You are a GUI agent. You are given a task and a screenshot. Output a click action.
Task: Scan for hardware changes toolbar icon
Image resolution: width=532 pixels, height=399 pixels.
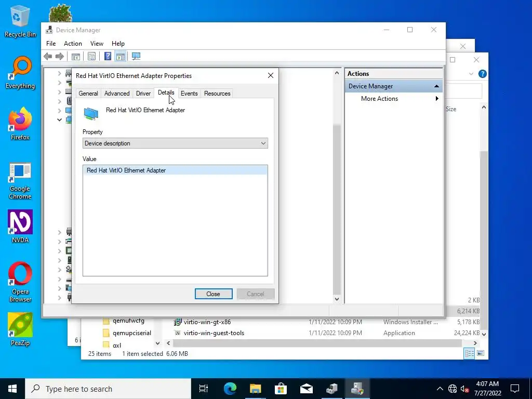coord(136,56)
